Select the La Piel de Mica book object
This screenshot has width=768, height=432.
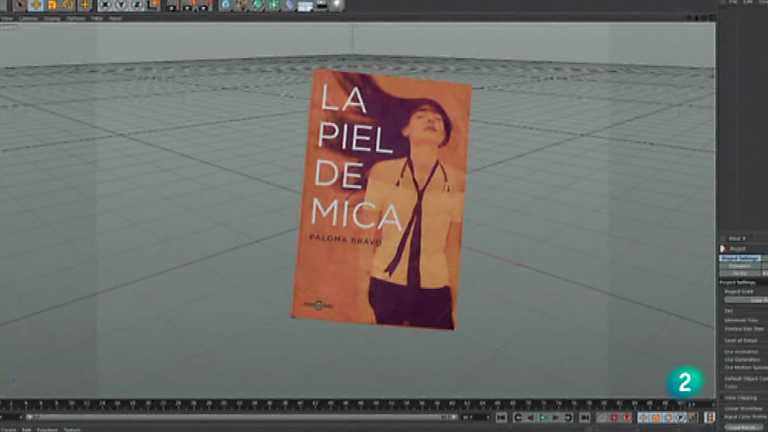(x=382, y=199)
